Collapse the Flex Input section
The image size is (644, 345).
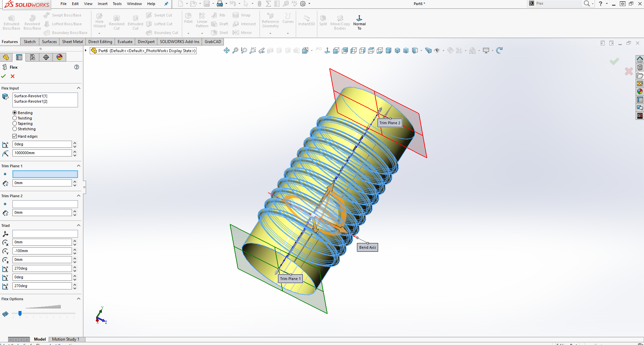79,88
